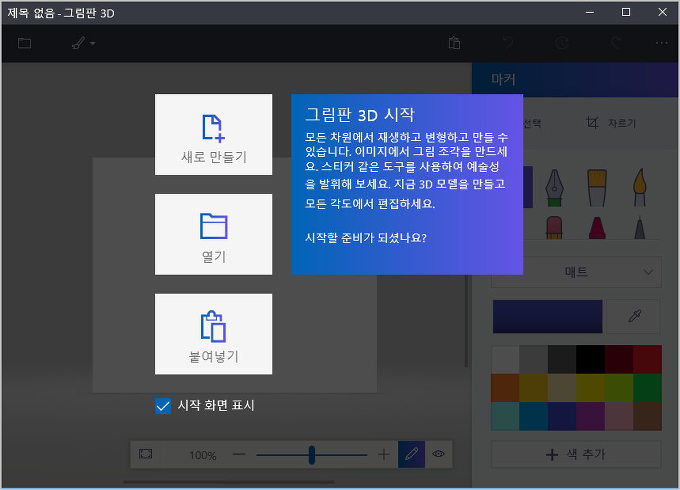Click the paste clipboard icon in top toolbar
This screenshot has width=680, height=490.
[x=454, y=44]
